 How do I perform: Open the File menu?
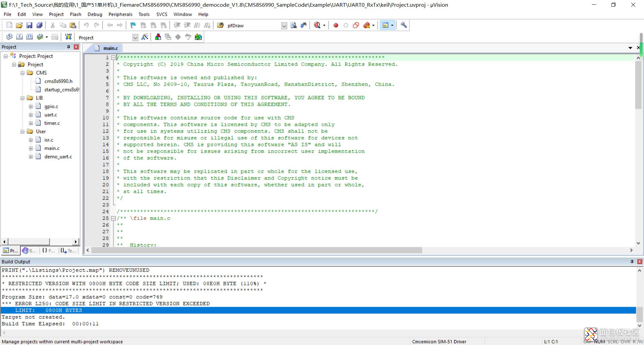[7, 14]
